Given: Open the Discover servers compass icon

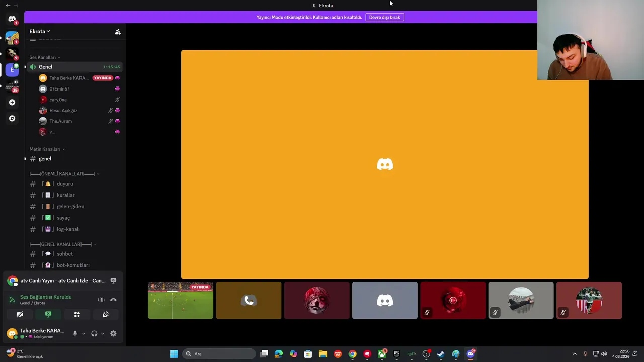Looking at the screenshot, I should pyautogui.click(x=12, y=118).
